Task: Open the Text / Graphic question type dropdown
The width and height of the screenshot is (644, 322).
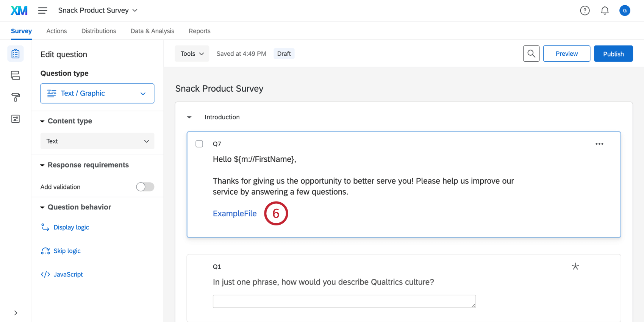Action: pyautogui.click(x=97, y=94)
